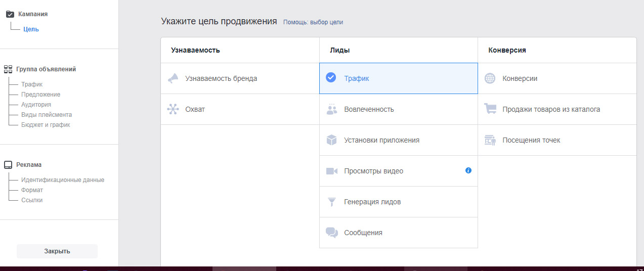Click the people icon beside Вовлеченность
This screenshot has height=271, width=644.
(331, 109)
